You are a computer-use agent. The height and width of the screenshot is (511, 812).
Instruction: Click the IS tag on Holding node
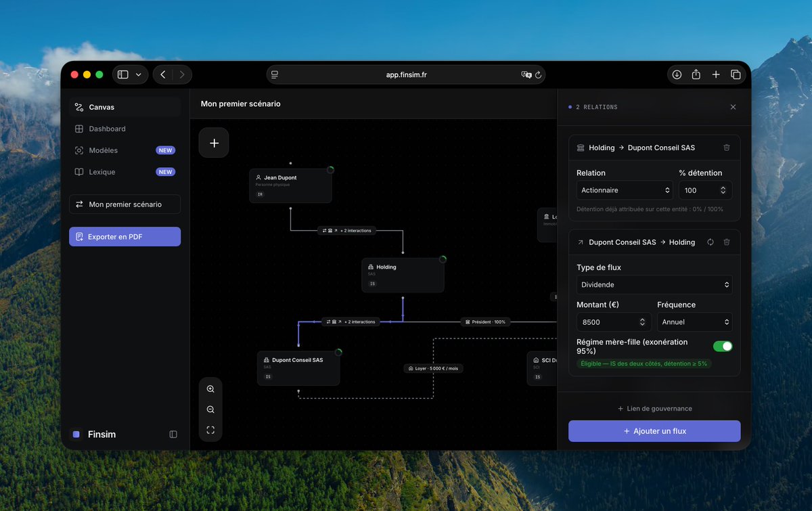(x=372, y=284)
